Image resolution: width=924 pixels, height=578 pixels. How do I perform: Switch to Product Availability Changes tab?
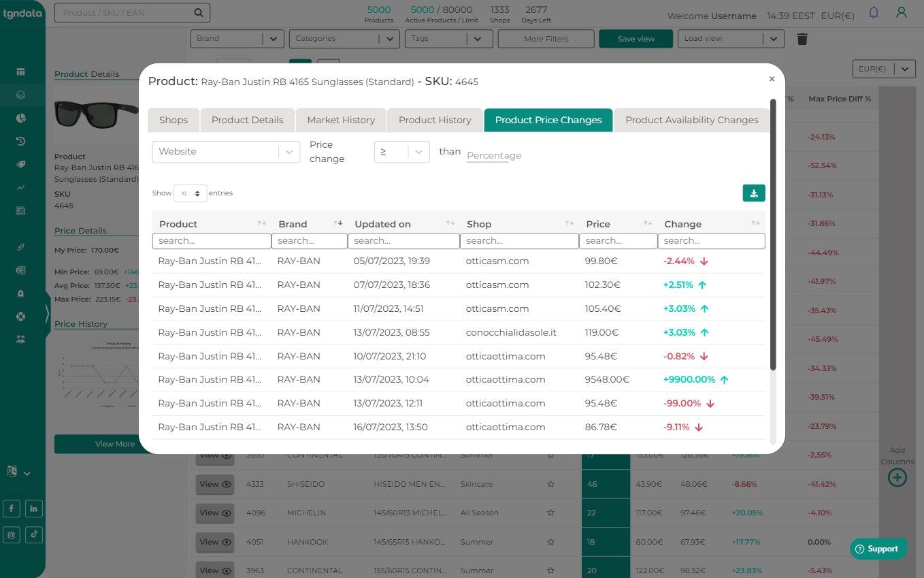[x=692, y=120]
